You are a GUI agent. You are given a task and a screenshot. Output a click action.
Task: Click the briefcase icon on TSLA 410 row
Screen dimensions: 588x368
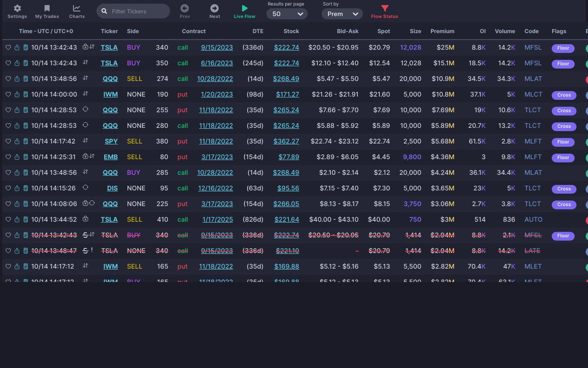(x=85, y=219)
